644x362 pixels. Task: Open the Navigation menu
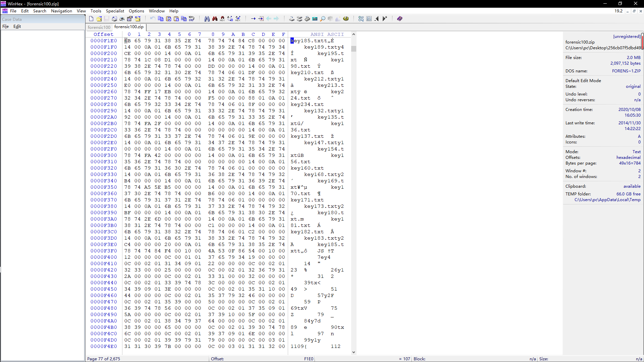click(x=61, y=11)
